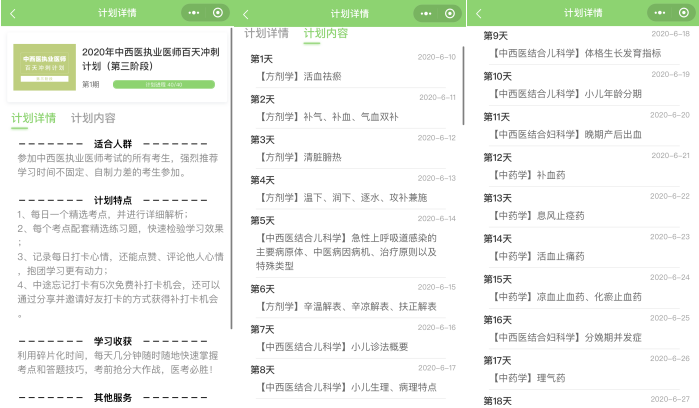Switch to 计划内容 tab on leftmost screen
699x408 pixels.
[x=93, y=118]
